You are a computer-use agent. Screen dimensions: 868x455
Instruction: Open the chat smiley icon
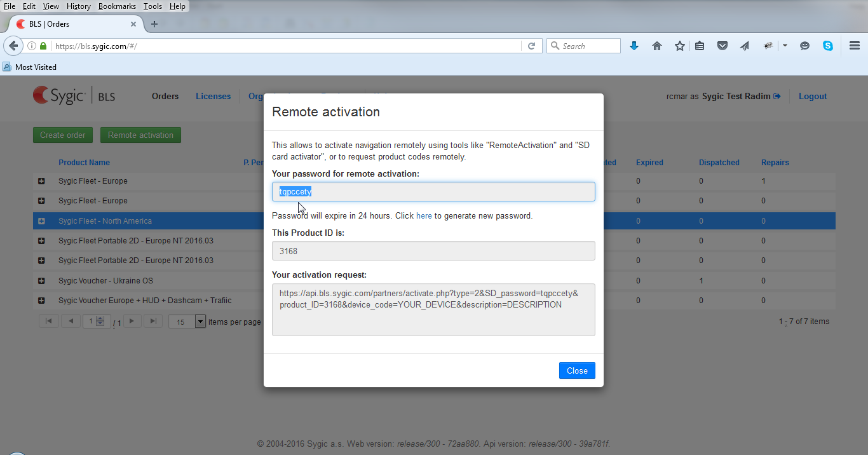click(805, 46)
